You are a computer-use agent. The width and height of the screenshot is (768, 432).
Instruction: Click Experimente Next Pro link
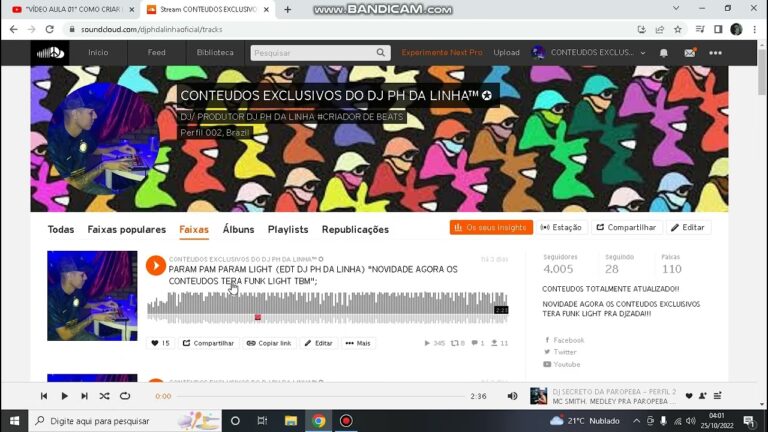point(442,52)
